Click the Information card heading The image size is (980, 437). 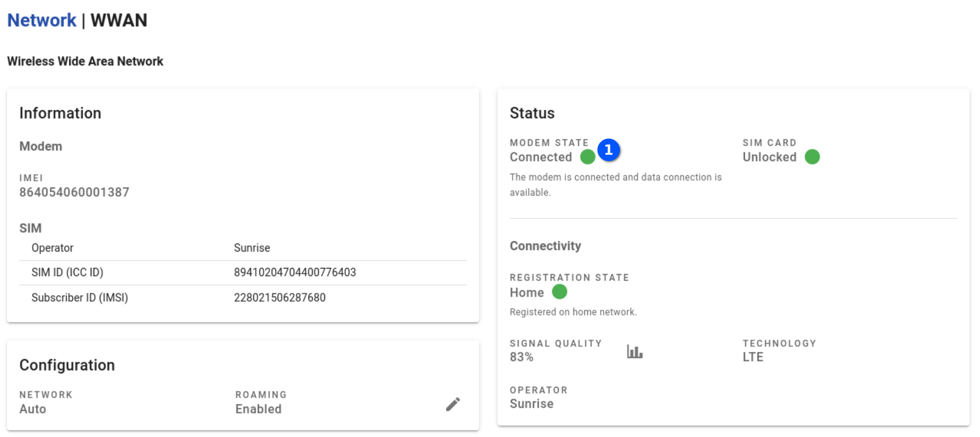click(x=60, y=113)
